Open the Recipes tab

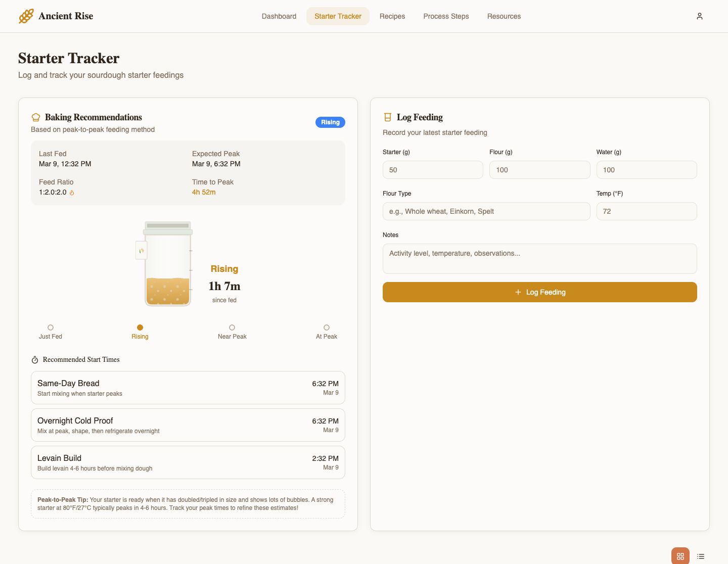pos(392,16)
